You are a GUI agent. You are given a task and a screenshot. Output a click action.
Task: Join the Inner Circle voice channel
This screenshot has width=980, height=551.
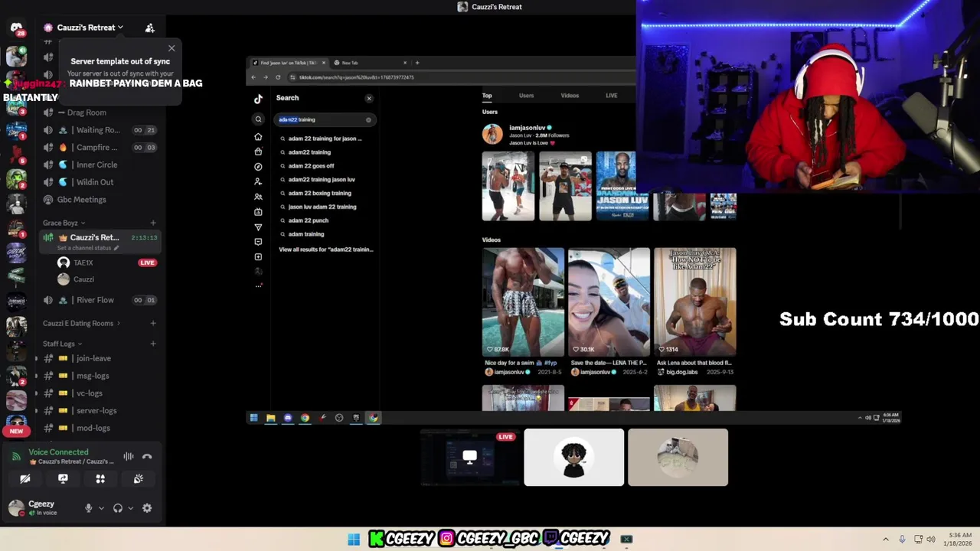click(100, 165)
